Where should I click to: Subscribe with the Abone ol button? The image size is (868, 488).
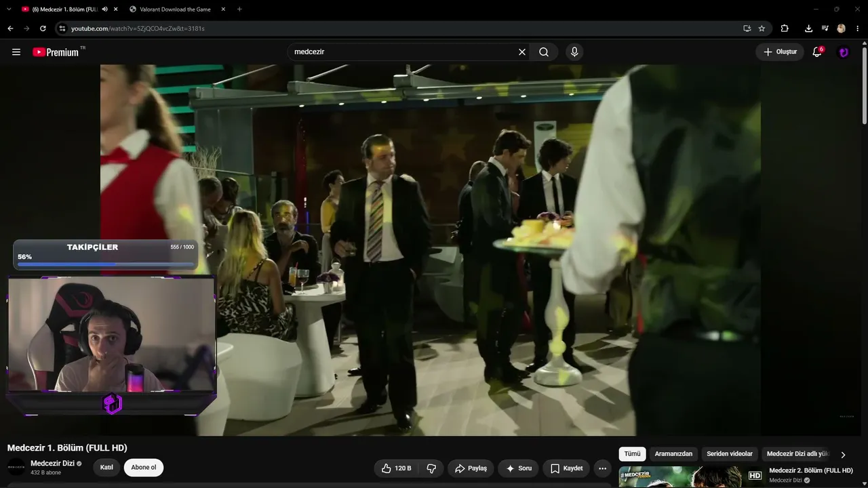pyautogui.click(x=144, y=468)
